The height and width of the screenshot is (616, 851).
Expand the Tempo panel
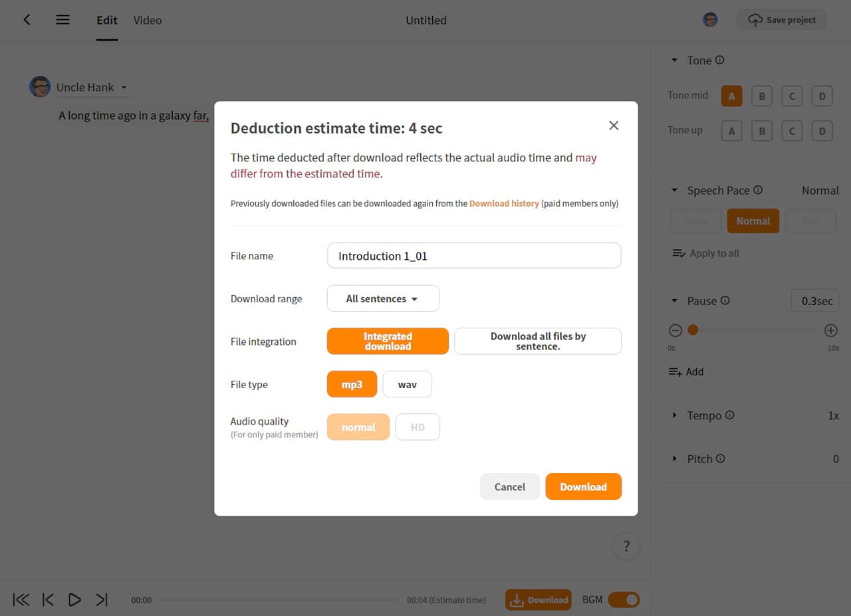[x=703, y=415]
